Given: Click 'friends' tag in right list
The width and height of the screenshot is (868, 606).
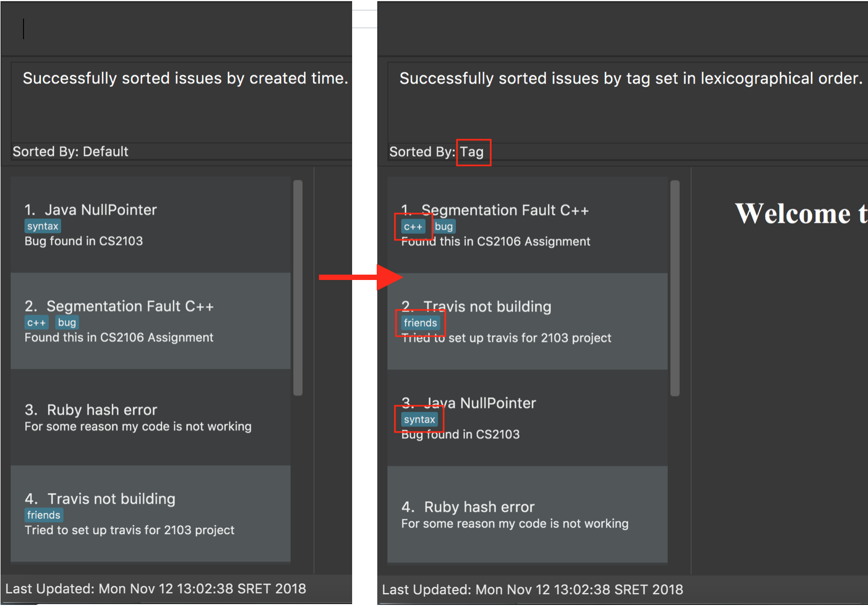Looking at the screenshot, I should click(x=421, y=323).
